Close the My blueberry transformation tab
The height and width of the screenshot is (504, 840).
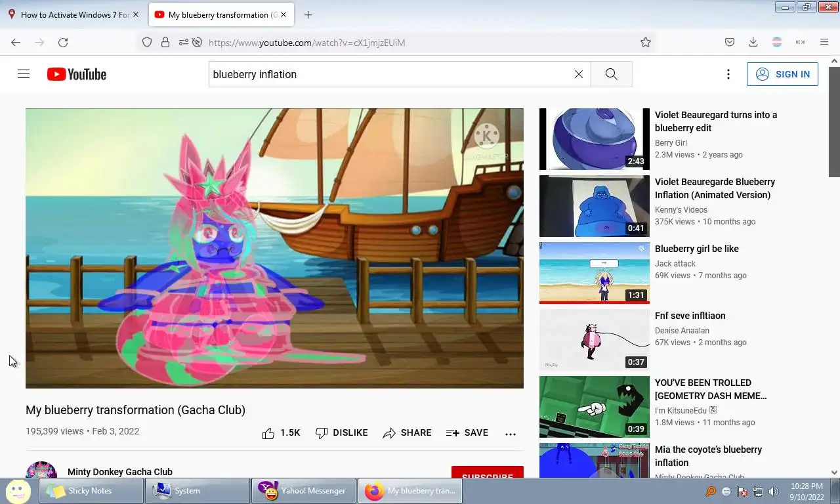(284, 14)
